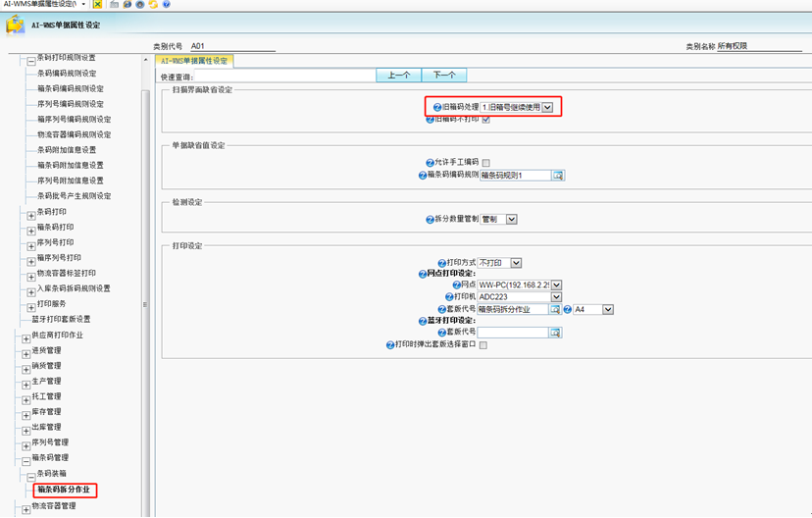Select 箱条码拆分作业 in the tree
Image resolution: width=812 pixels, height=518 pixels.
coord(65,489)
